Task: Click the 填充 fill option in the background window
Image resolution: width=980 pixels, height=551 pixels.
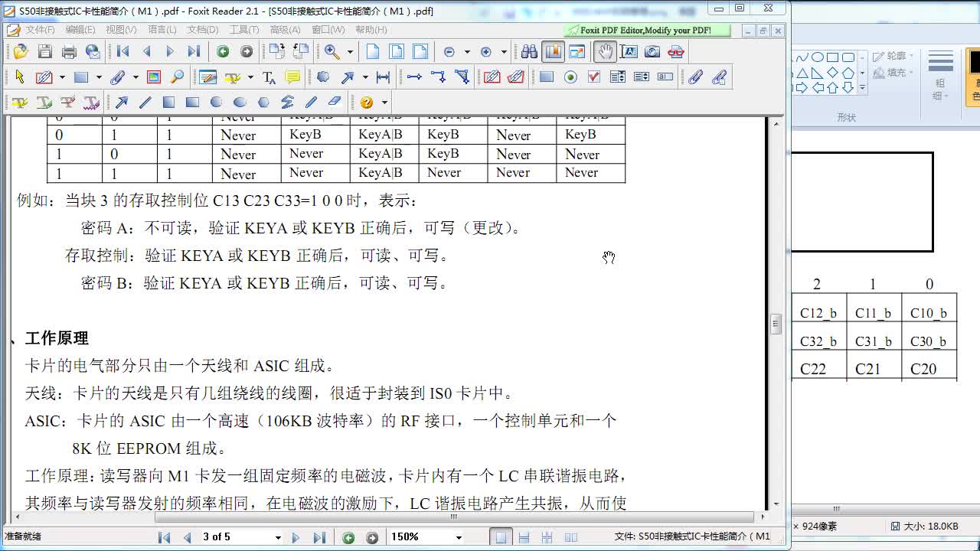Action: point(889,73)
